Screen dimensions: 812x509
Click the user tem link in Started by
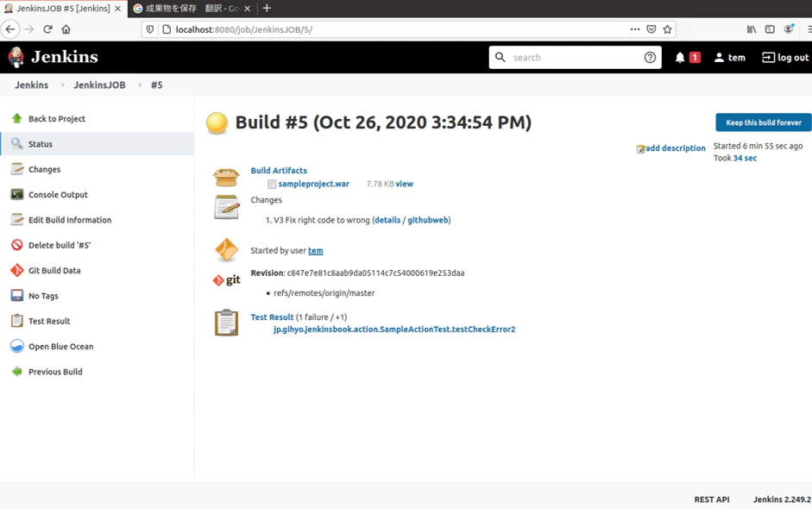point(315,250)
